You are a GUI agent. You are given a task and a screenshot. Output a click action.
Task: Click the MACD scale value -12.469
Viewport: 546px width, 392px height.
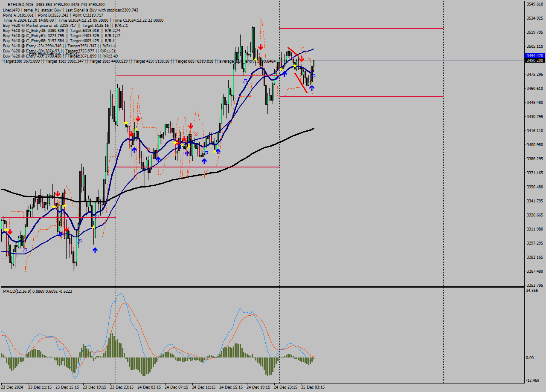(533, 380)
